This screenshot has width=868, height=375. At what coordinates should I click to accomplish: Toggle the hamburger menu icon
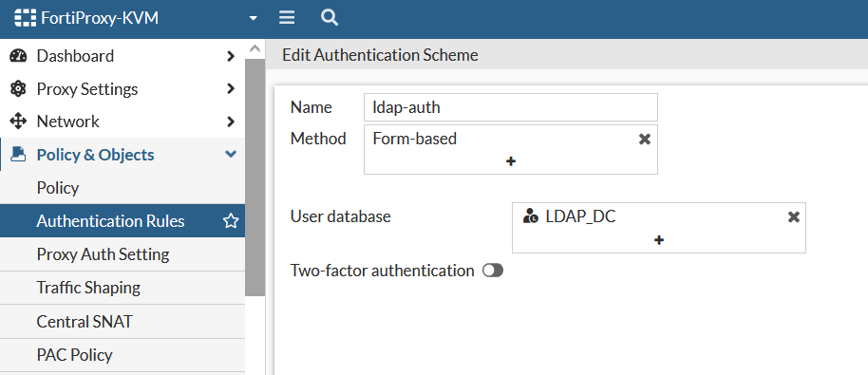[x=286, y=18]
